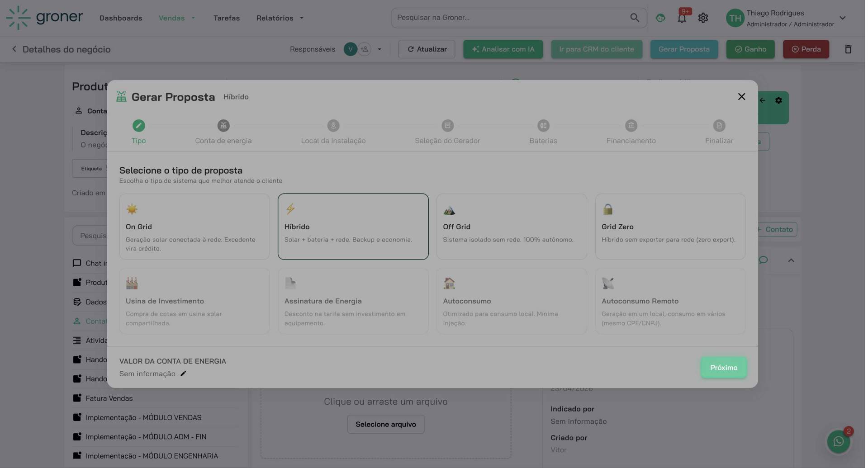This screenshot has height=468, width=868.
Task: Click the Baterias step icon in the wizard
Action: click(x=543, y=126)
